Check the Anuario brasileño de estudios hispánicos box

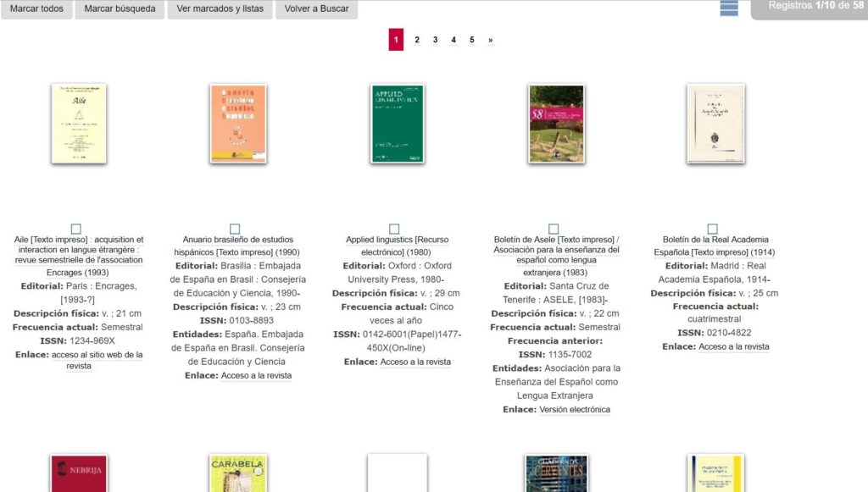[x=235, y=229]
